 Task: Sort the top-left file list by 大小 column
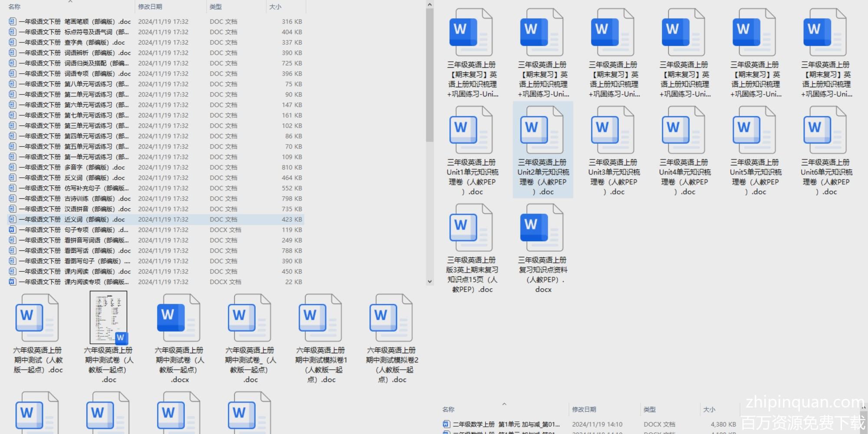click(x=275, y=7)
